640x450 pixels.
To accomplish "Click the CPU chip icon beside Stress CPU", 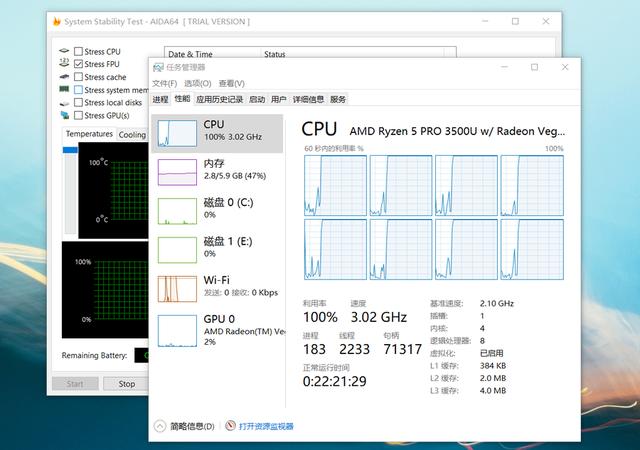I will click(64, 51).
